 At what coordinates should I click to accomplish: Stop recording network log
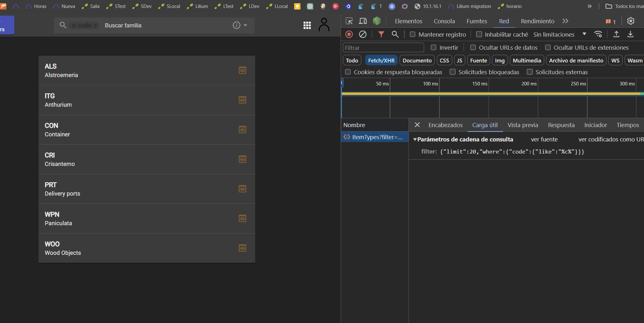coord(349,34)
